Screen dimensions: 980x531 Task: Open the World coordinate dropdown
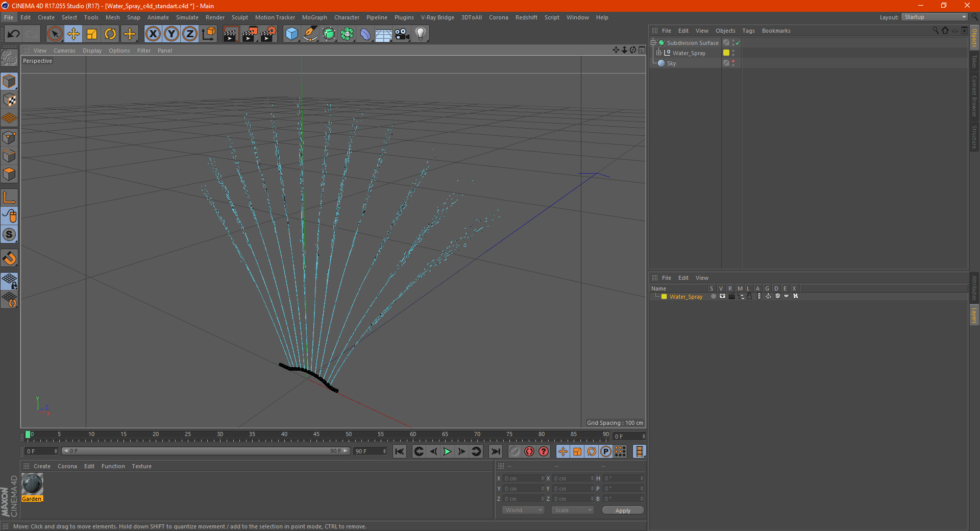point(523,510)
